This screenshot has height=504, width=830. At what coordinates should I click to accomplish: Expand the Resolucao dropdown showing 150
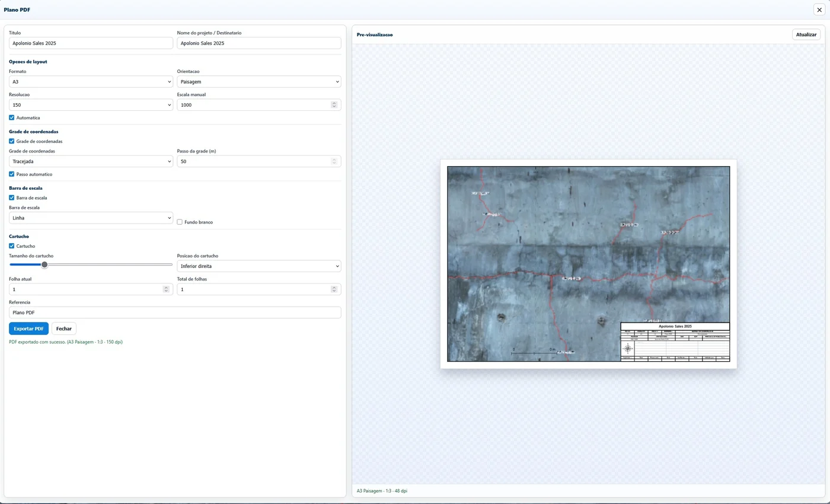[x=91, y=105]
